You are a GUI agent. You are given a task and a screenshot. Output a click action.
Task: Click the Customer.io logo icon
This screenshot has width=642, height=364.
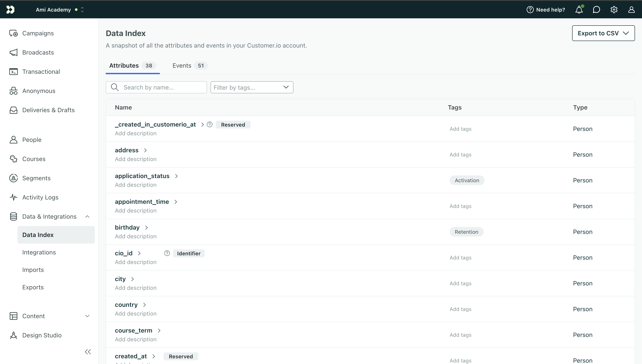coord(10,10)
